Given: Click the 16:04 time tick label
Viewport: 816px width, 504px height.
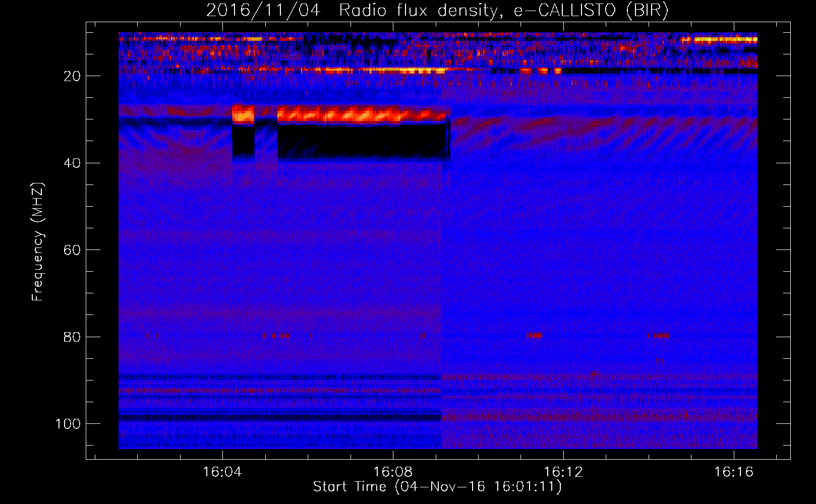Looking at the screenshot, I should tap(222, 472).
